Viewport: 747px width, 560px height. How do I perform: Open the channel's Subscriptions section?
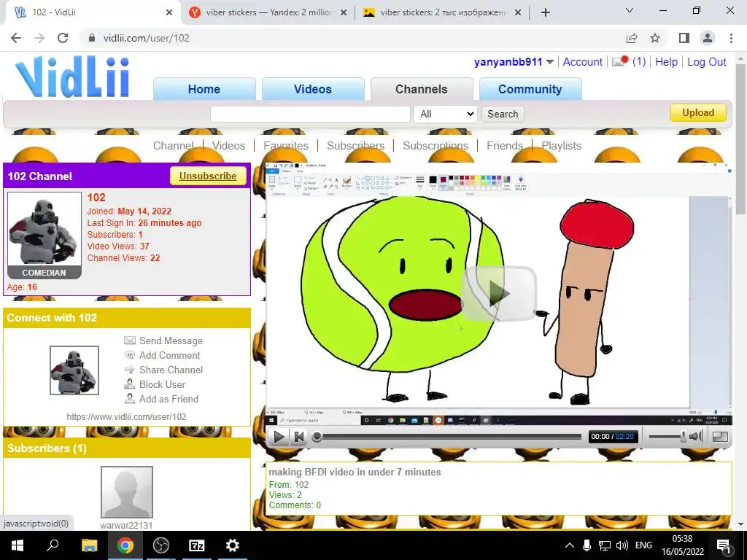(436, 146)
